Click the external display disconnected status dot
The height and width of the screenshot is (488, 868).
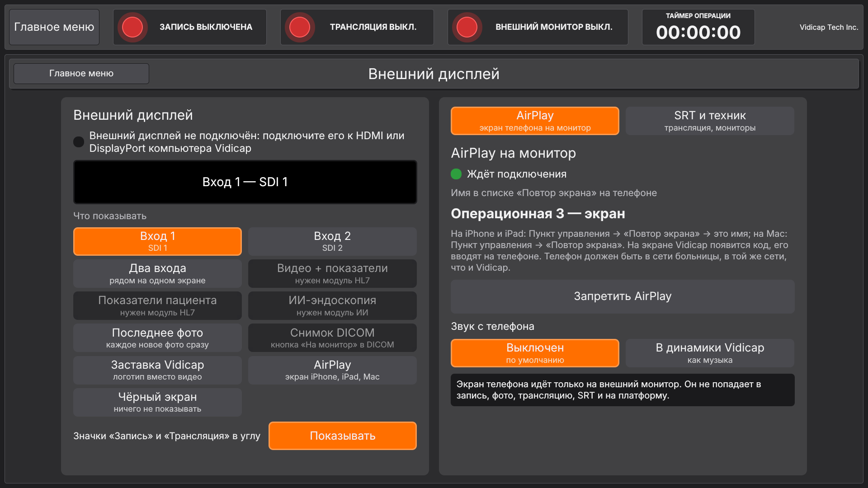pyautogui.click(x=79, y=142)
